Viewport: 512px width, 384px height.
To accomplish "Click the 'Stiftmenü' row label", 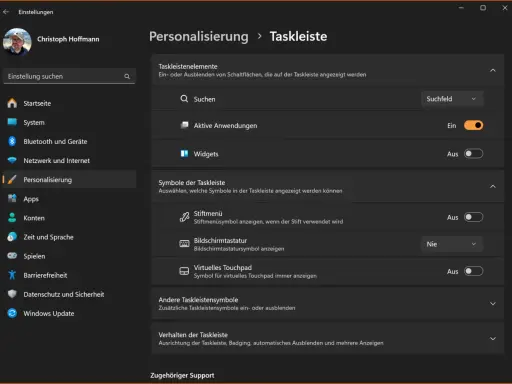I will coord(208,213).
